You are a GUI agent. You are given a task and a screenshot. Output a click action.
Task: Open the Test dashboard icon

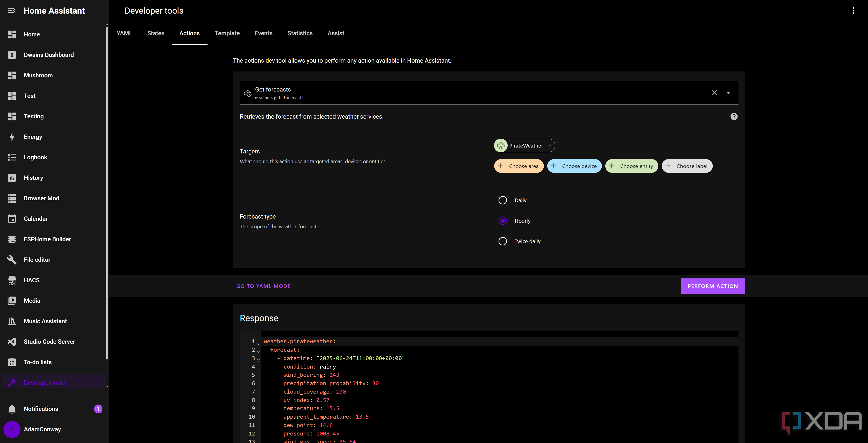coord(12,96)
